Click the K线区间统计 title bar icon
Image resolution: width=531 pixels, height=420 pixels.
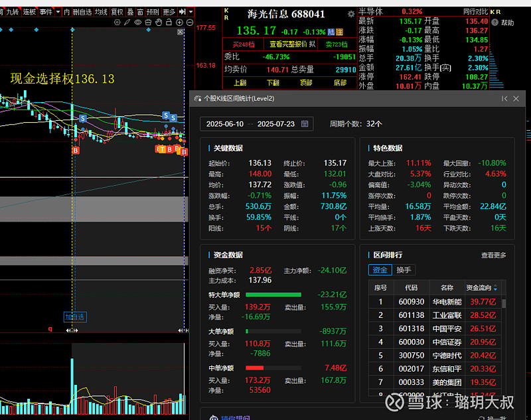click(197, 98)
